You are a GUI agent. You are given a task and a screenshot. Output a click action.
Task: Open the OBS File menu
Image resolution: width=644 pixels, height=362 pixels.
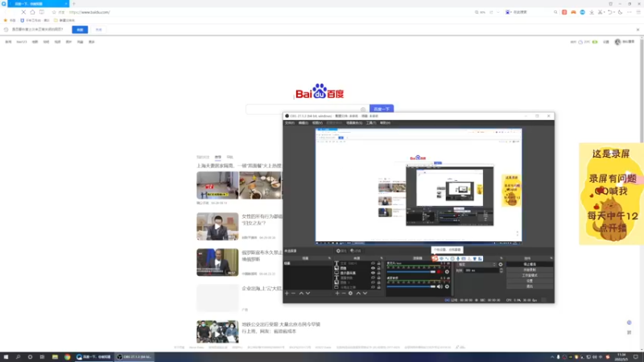tap(290, 123)
